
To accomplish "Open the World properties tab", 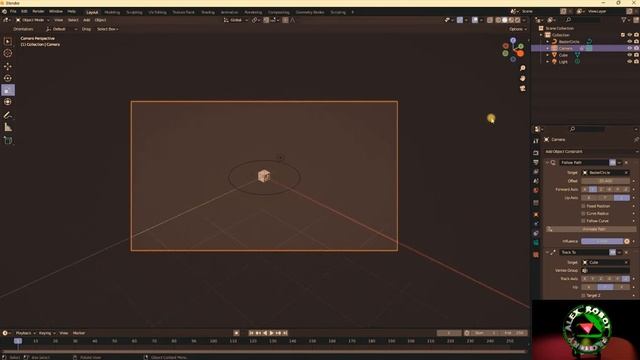I will tap(536, 190).
